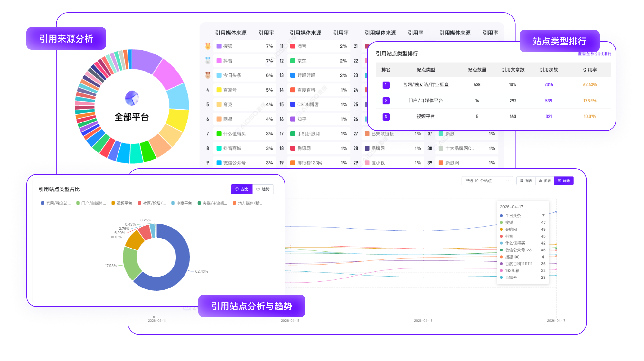The image size is (644, 361).
Task: Switch to 图表 bar chart view icon
Action: click(541, 180)
